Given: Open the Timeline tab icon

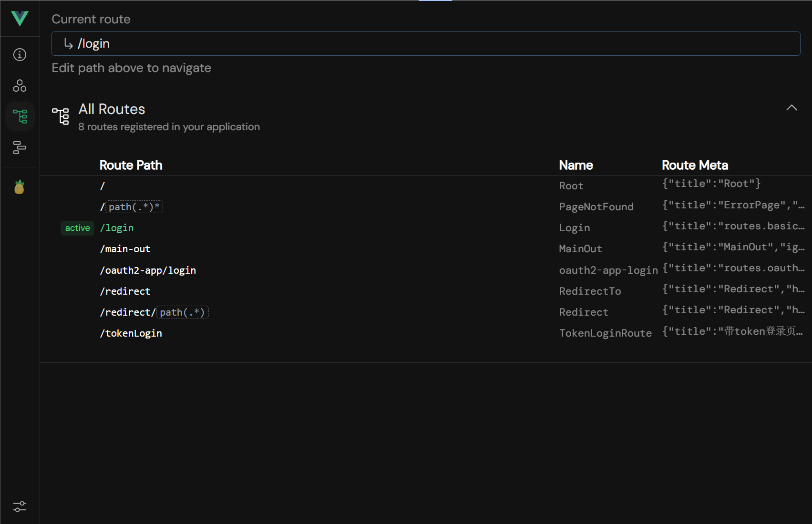Looking at the screenshot, I should [x=20, y=147].
